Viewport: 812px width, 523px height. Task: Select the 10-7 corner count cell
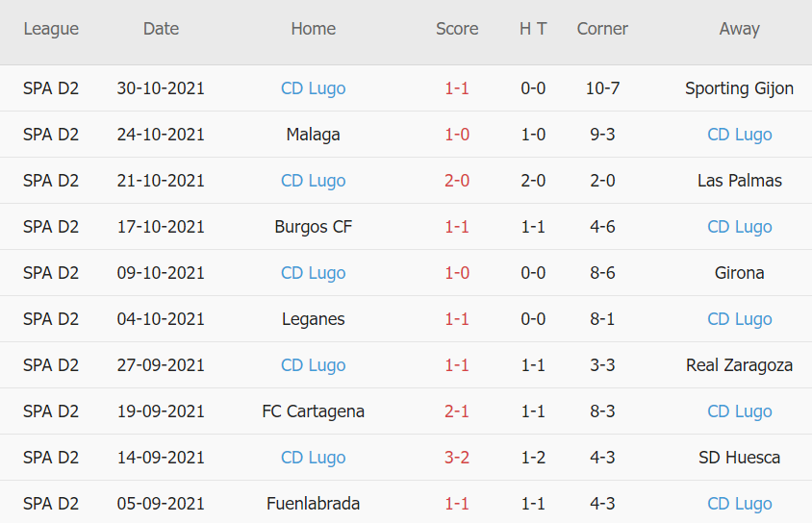(x=602, y=88)
